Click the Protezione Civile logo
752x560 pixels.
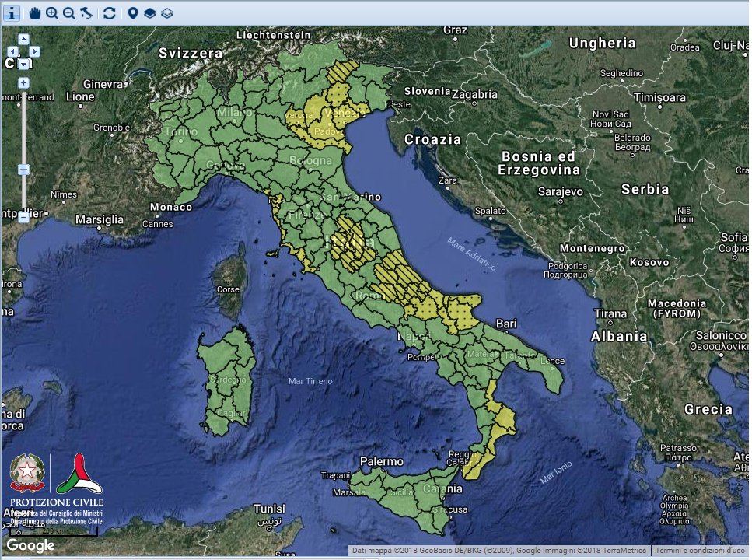79,474
